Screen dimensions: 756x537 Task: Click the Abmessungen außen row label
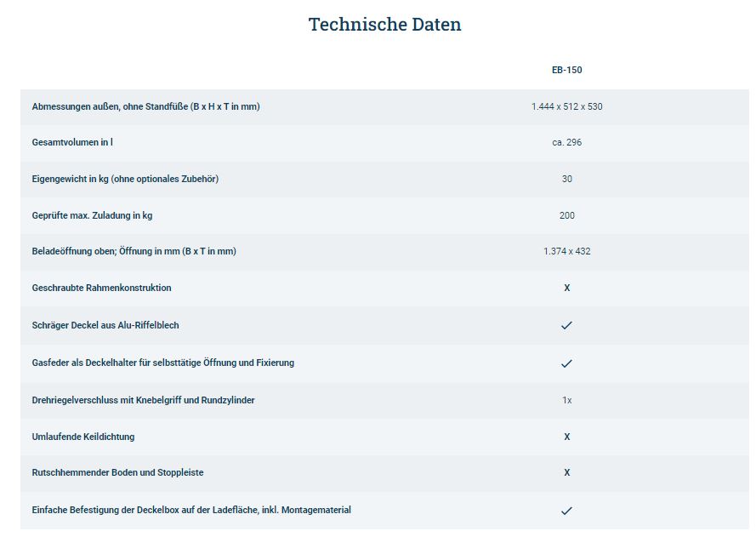[x=145, y=106]
